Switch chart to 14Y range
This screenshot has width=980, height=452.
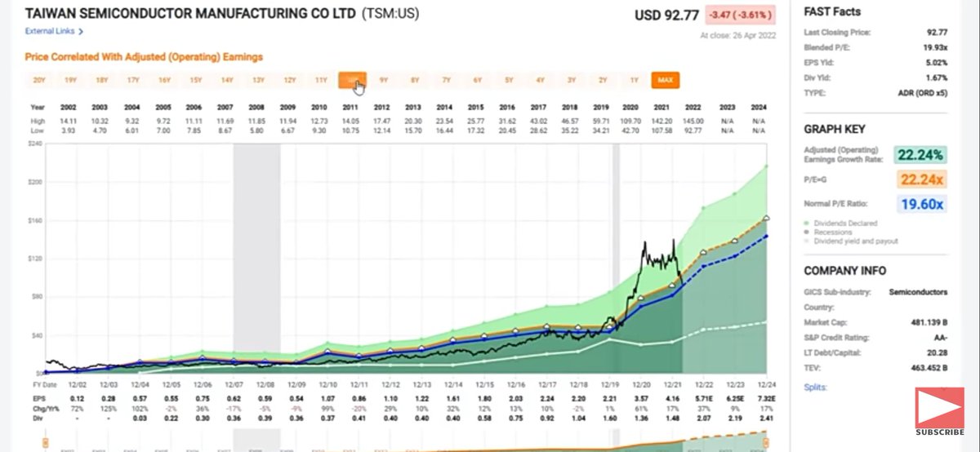[227, 80]
